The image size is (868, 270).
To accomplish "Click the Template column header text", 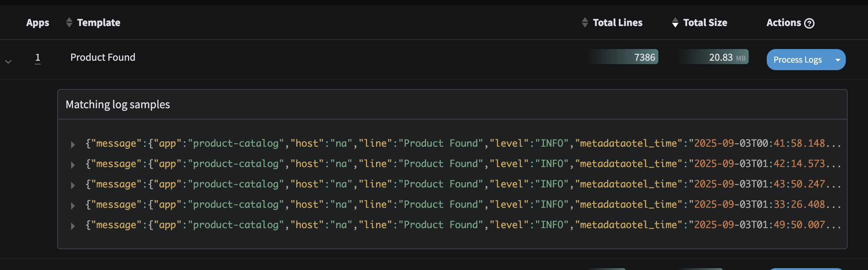I will [99, 23].
